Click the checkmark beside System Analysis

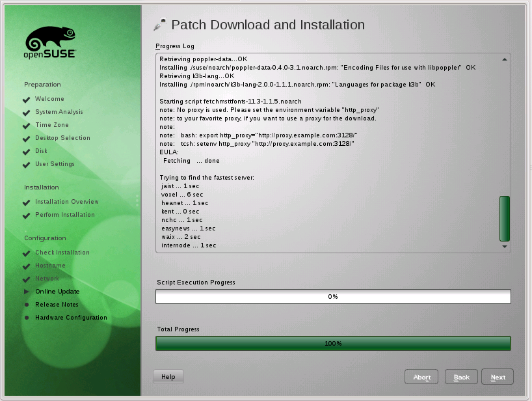point(26,113)
